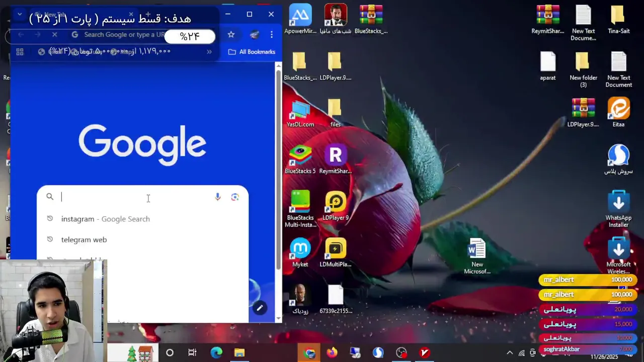The image size is (644, 362).
Task: Open the LDMultiPlayer shortcut
Action: (x=336, y=252)
